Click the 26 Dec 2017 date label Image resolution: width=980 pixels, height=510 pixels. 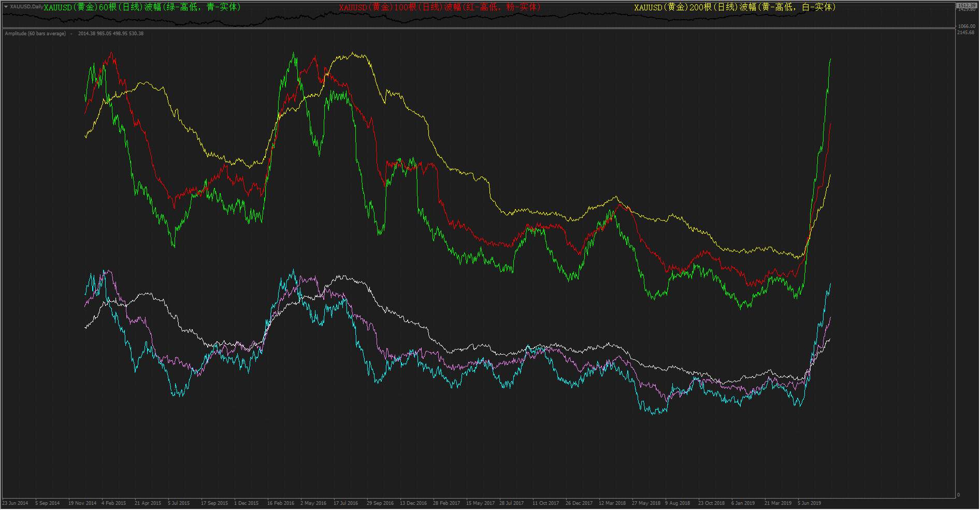[579, 503]
